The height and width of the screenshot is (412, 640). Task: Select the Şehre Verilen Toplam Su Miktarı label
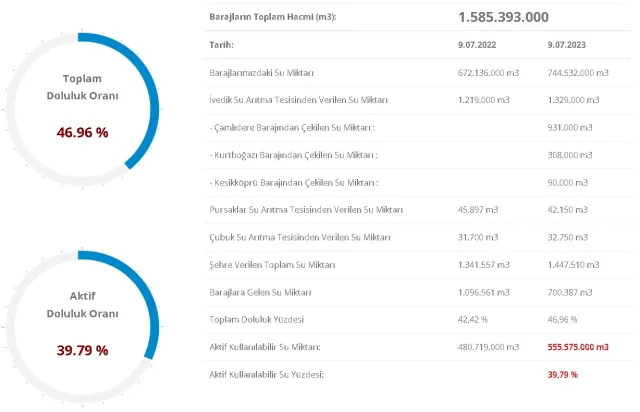coord(272,264)
